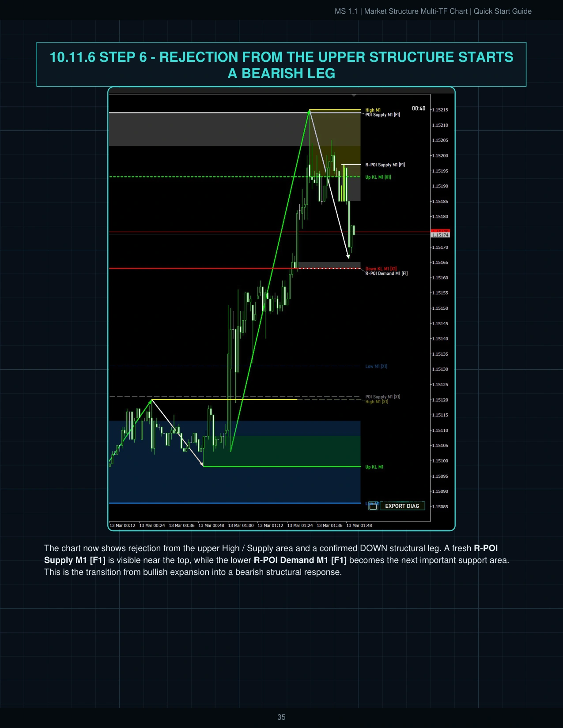Click the yellow High M1 line at top
Viewport: 563px width, 728px height.
335,110
